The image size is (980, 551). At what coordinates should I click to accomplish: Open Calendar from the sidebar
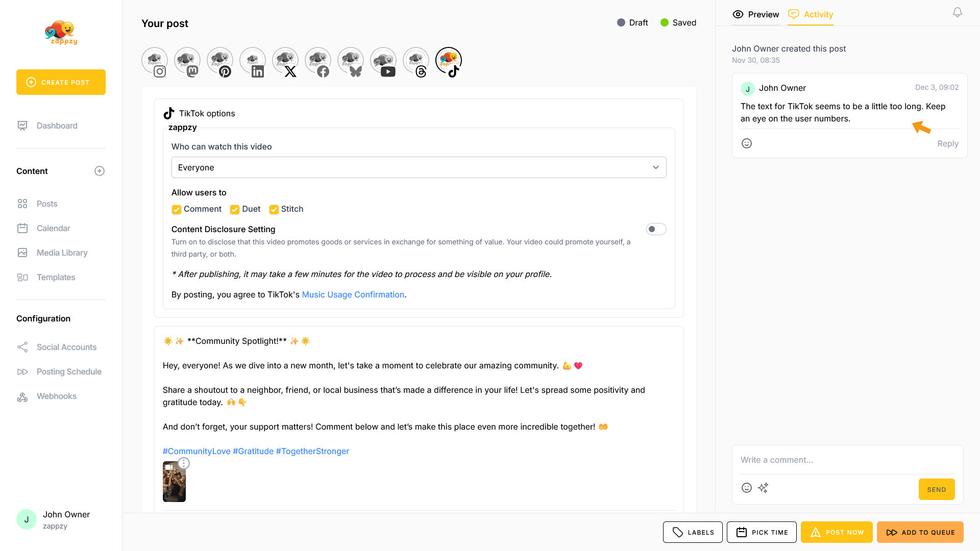(x=53, y=228)
